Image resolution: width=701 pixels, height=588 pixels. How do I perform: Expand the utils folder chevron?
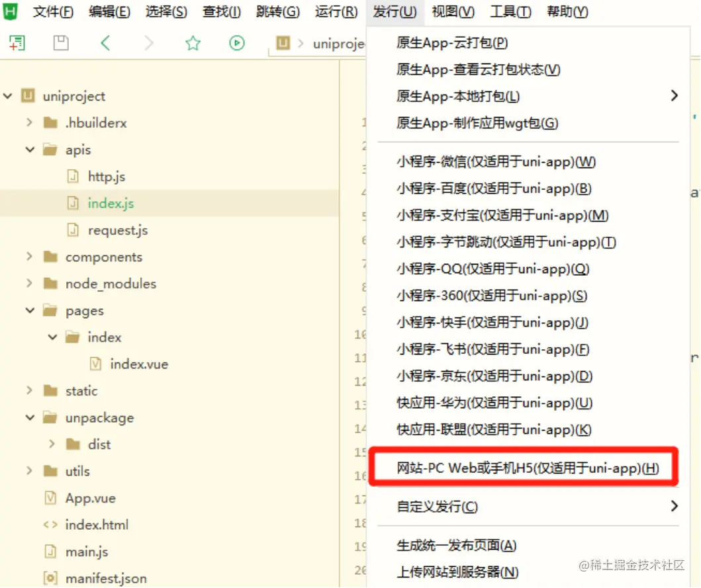[30, 471]
